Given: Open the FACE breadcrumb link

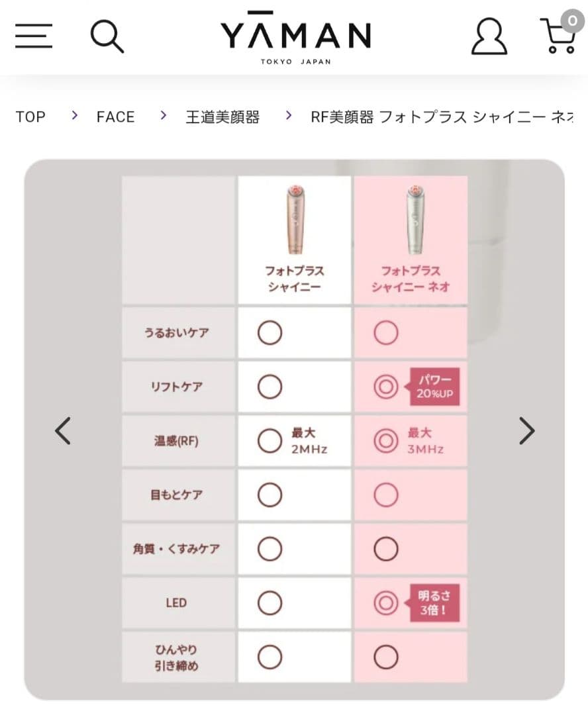Looking at the screenshot, I should point(115,117).
